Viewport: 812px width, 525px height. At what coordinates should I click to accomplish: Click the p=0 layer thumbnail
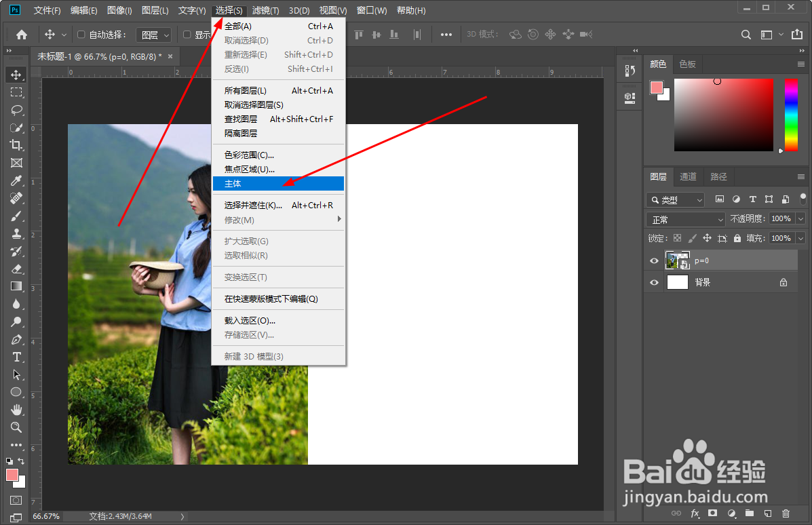coord(678,260)
